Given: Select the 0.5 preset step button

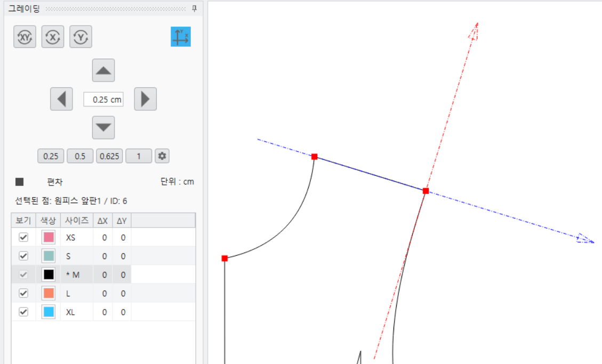Looking at the screenshot, I should click(x=80, y=156).
